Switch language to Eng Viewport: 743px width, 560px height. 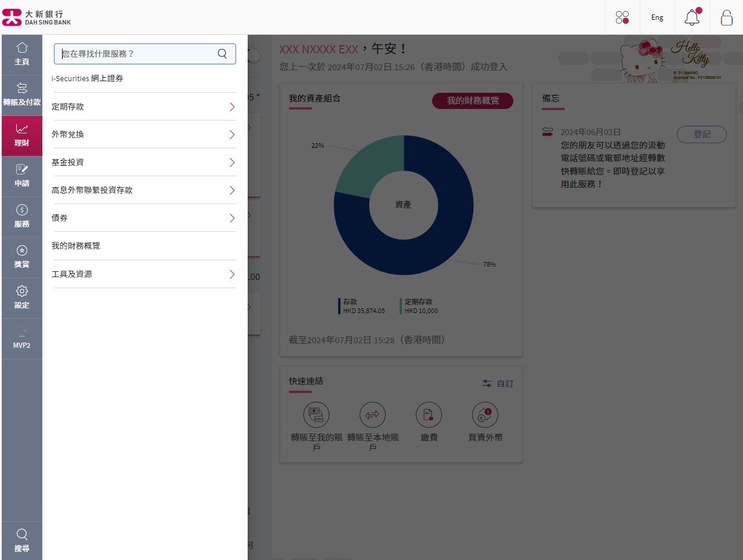tap(657, 17)
